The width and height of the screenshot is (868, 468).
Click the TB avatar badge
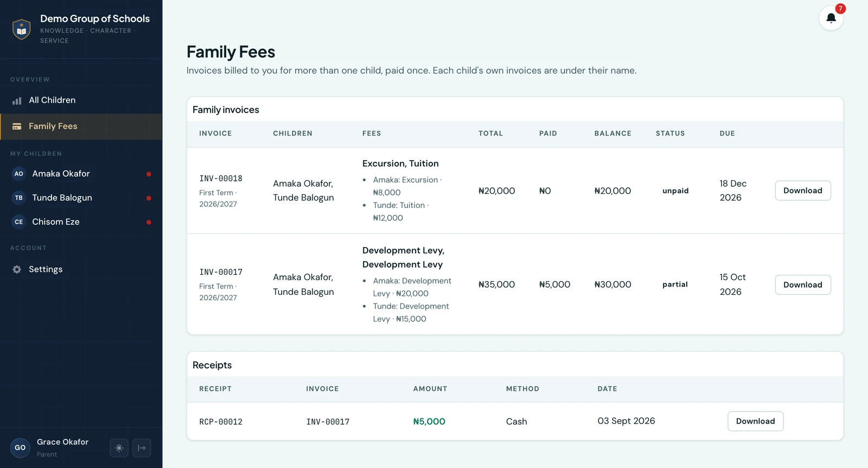[x=19, y=198]
